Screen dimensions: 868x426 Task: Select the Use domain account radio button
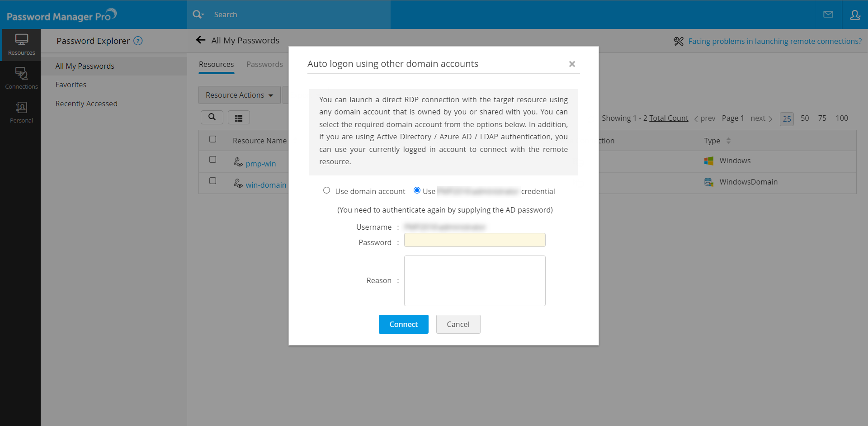(326, 190)
